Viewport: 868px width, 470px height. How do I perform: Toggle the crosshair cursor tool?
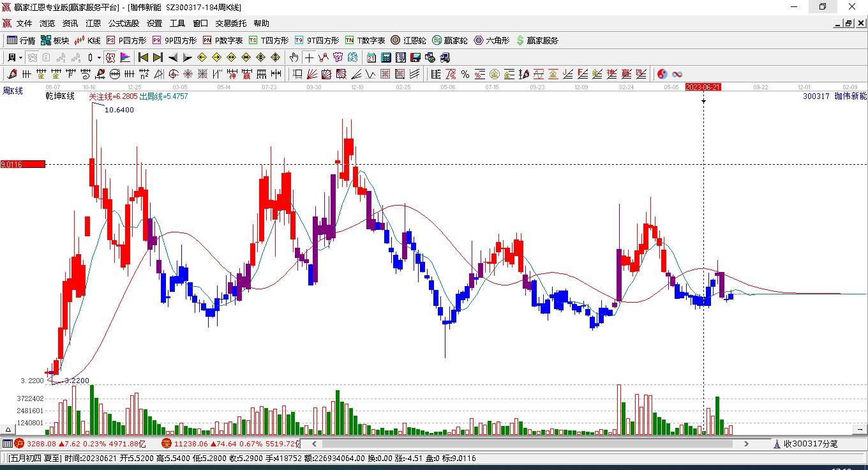[309, 57]
